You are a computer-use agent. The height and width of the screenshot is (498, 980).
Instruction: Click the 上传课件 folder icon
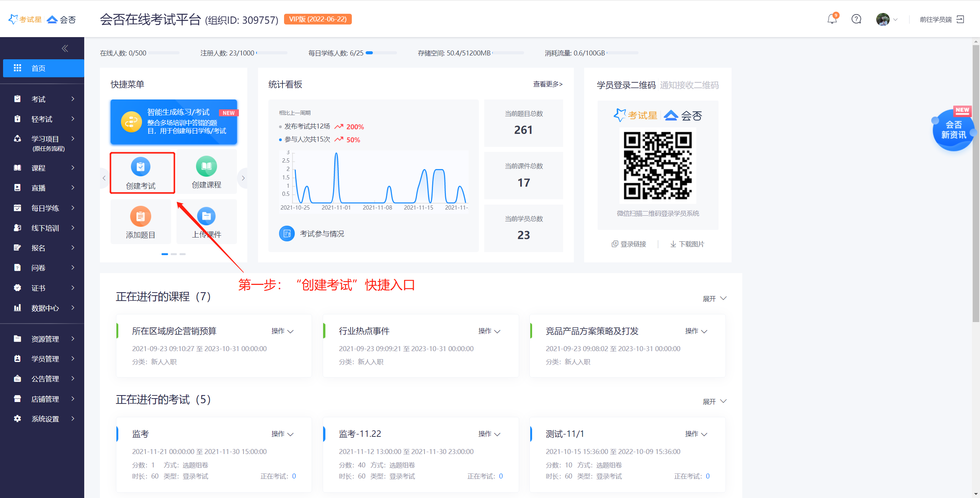coord(206,216)
